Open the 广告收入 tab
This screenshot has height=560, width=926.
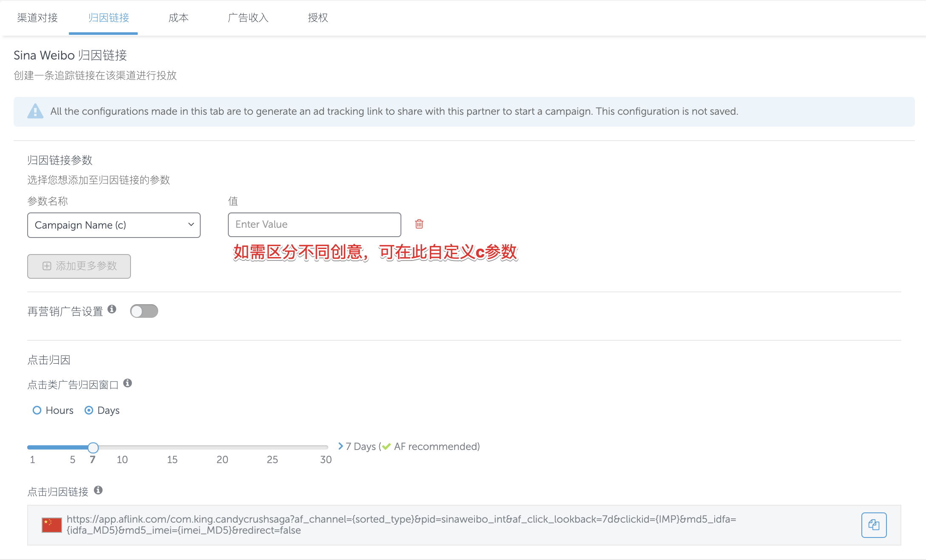(x=248, y=17)
